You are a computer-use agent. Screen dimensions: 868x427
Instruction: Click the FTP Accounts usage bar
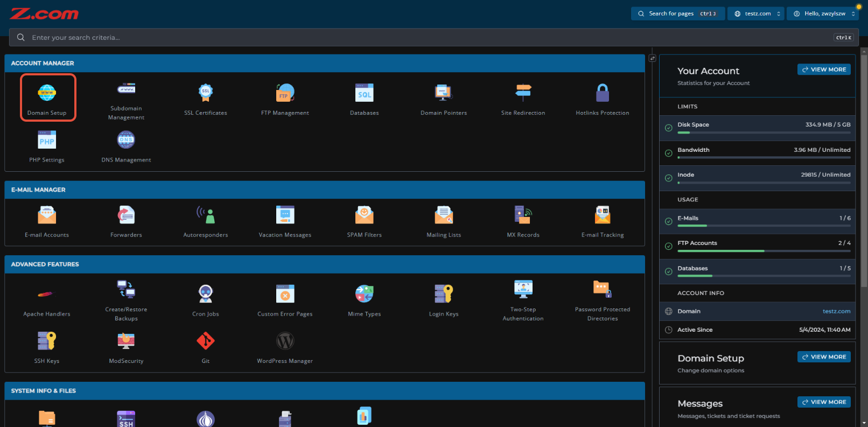[764, 251]
